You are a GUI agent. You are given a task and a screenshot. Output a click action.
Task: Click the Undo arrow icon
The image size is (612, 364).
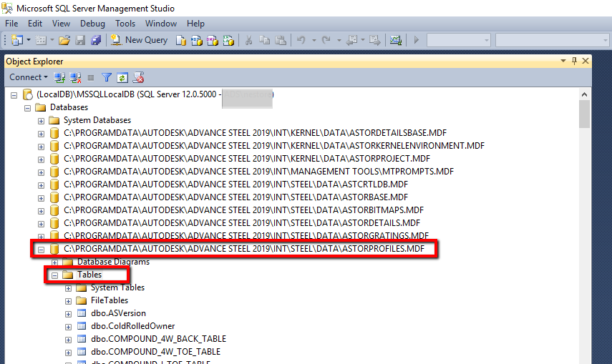click(x=301, y=40)
